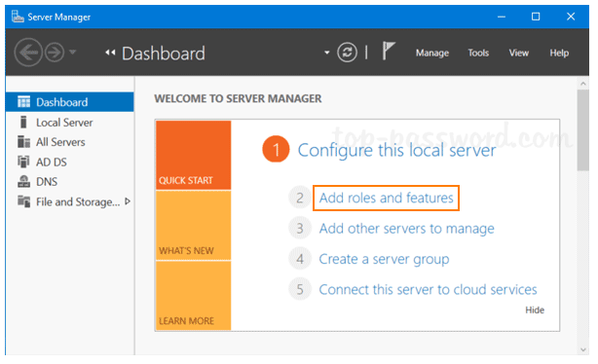Open the Tools menu
Viewport: 598px width, 364px height.
[x=478, y=53]
